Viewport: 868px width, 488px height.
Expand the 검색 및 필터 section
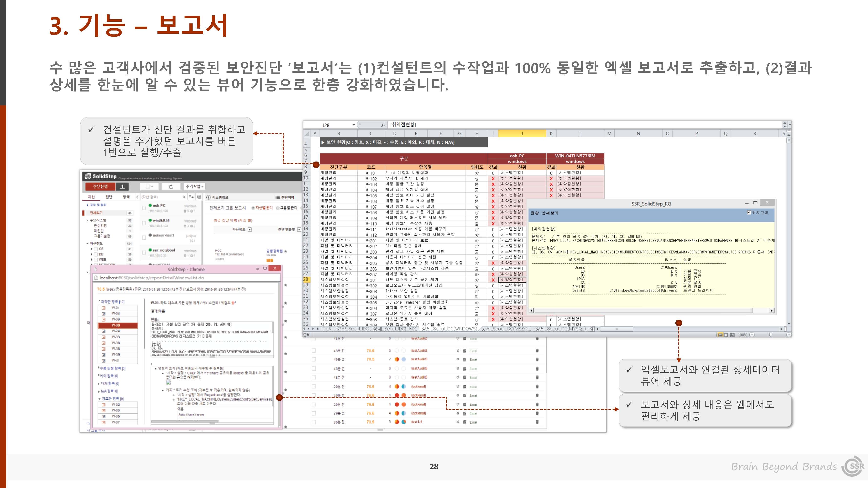click(97, 205)
